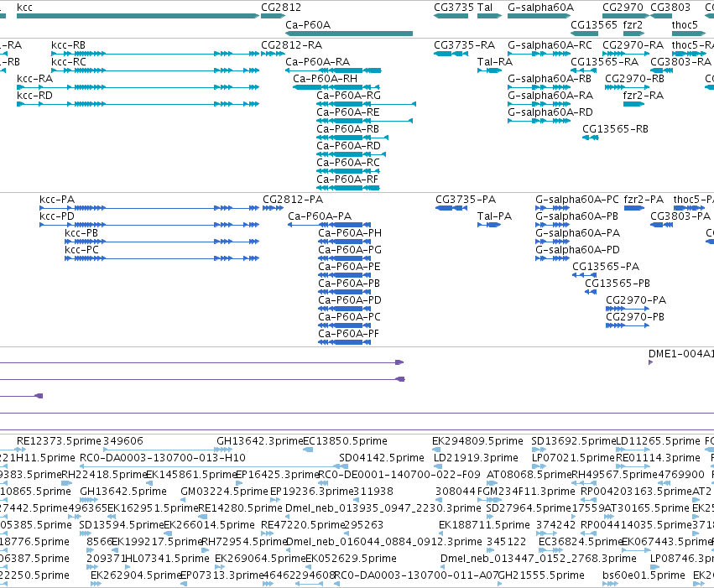This screenshot has width=714, height=588.
Task: Select Ca-P60A-RA transcript
Action: (x=333, y=70)
